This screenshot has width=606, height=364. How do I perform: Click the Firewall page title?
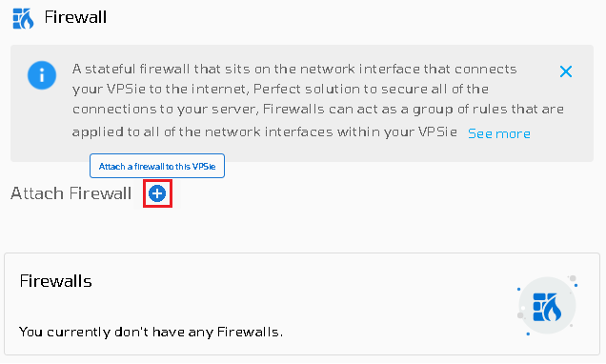tap(75, 17)
